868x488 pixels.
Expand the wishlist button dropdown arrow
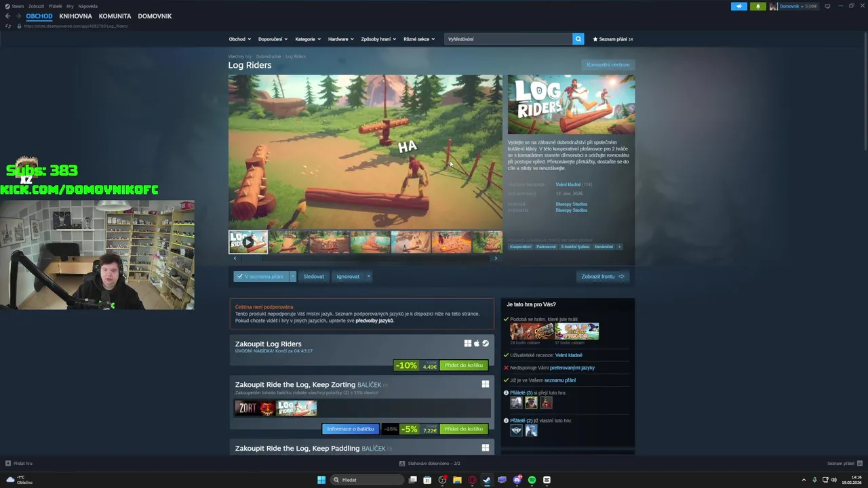point(292,277)
